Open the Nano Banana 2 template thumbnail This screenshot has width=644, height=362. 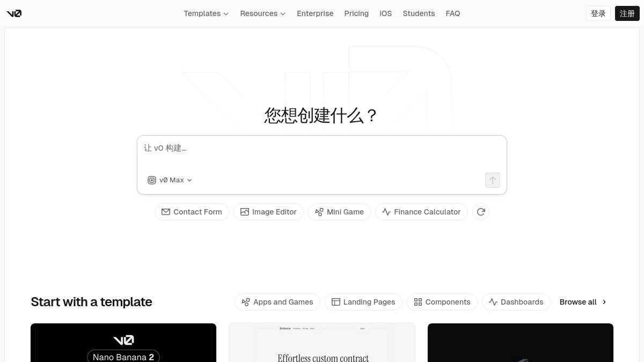(123, 343)
